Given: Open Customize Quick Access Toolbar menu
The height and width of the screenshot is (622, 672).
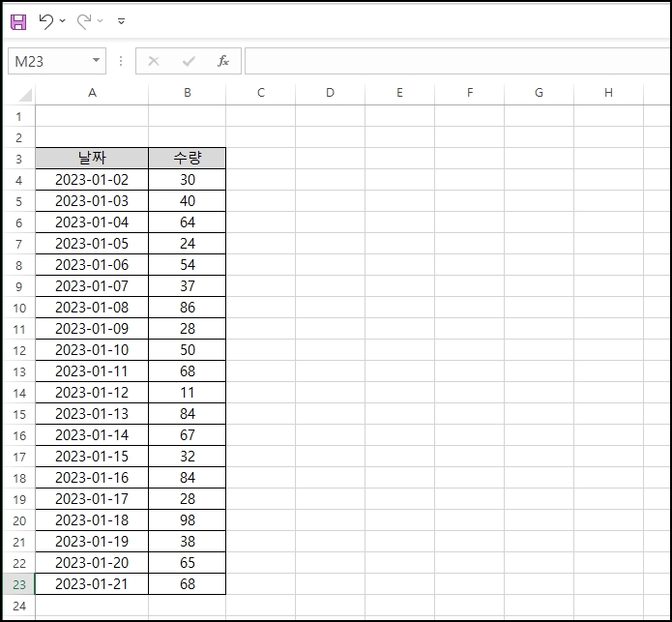Looking at the screenshot, I should [121, 20].
